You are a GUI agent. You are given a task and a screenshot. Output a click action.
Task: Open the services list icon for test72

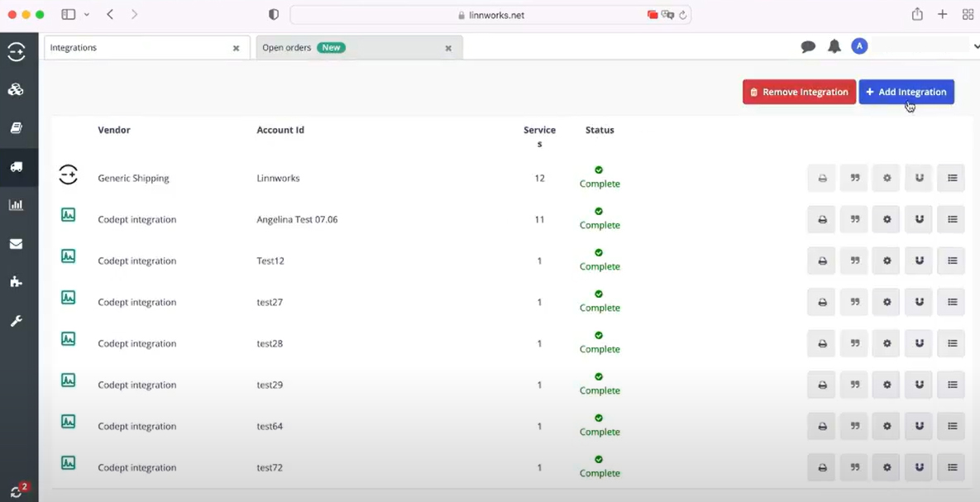pyautogui.click(x=950, y=467)
